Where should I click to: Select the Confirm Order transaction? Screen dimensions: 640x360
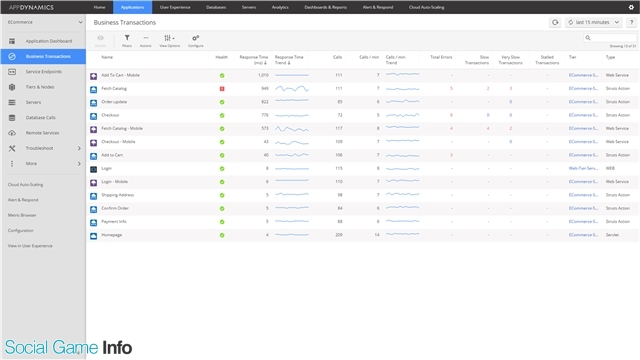click(x=362, y=209)
